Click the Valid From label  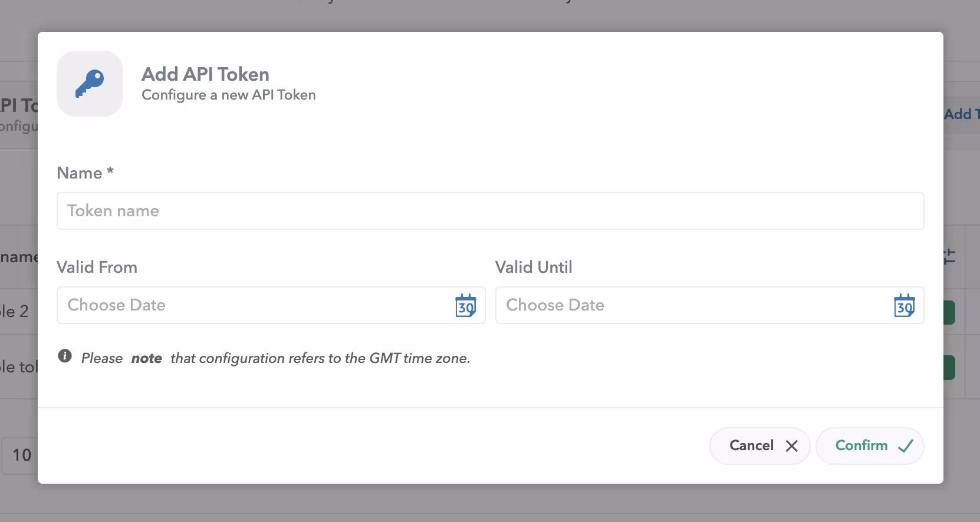click(x=97, y=267)
